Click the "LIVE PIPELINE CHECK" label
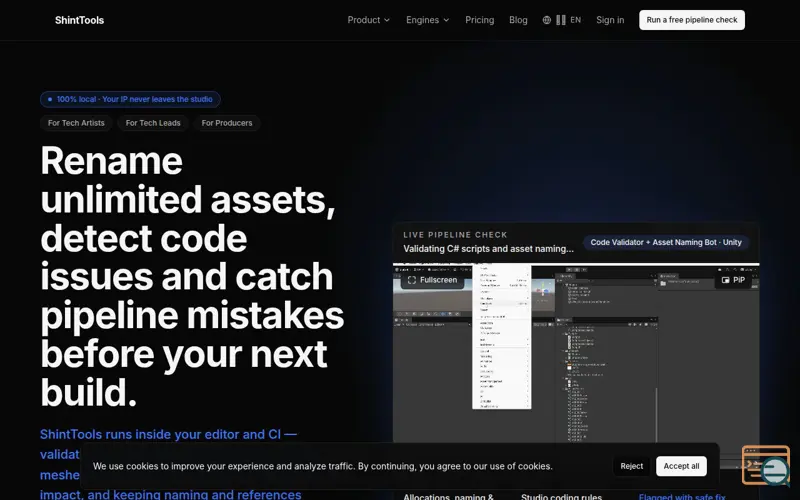Screen dimensions: 800x500 (x=455, y=235)
